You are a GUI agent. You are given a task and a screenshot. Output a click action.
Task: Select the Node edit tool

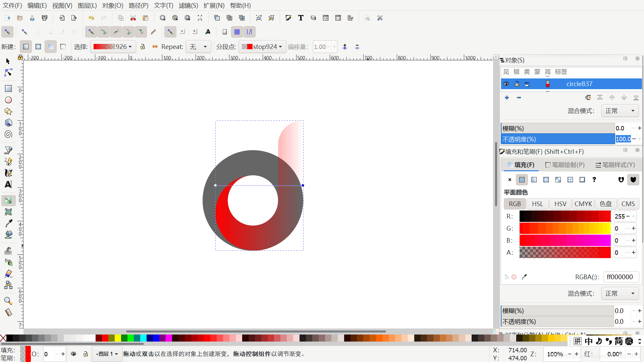pyautogui.click(x=8, y=73)
